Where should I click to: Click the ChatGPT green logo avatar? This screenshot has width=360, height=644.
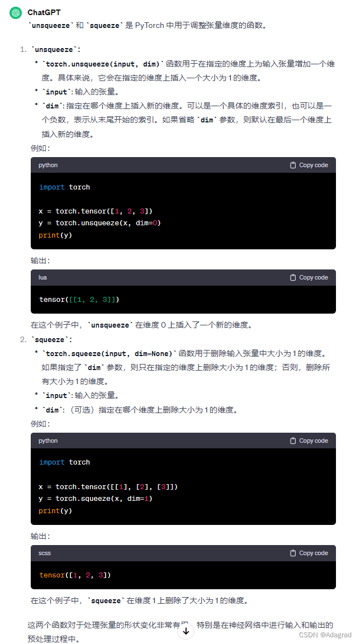tap(15, 12)
